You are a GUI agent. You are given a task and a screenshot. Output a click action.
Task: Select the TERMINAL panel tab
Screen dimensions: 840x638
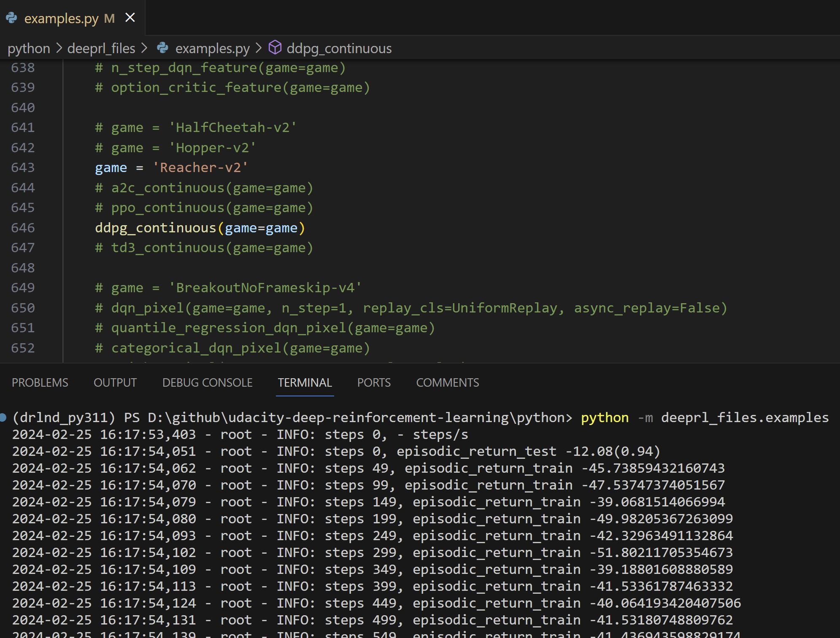[x=305, y=382]
